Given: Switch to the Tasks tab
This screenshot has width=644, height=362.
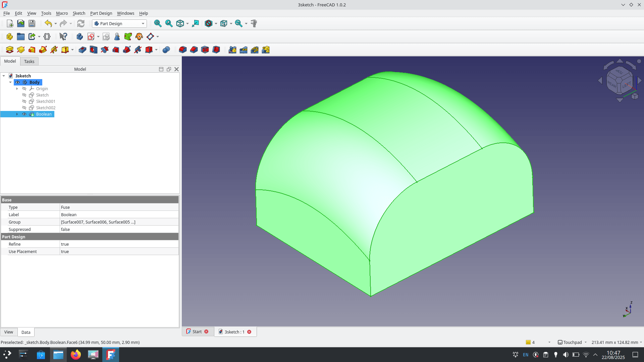Looking at the screenshot, I should pyautogui.click(x=29, y=61).
